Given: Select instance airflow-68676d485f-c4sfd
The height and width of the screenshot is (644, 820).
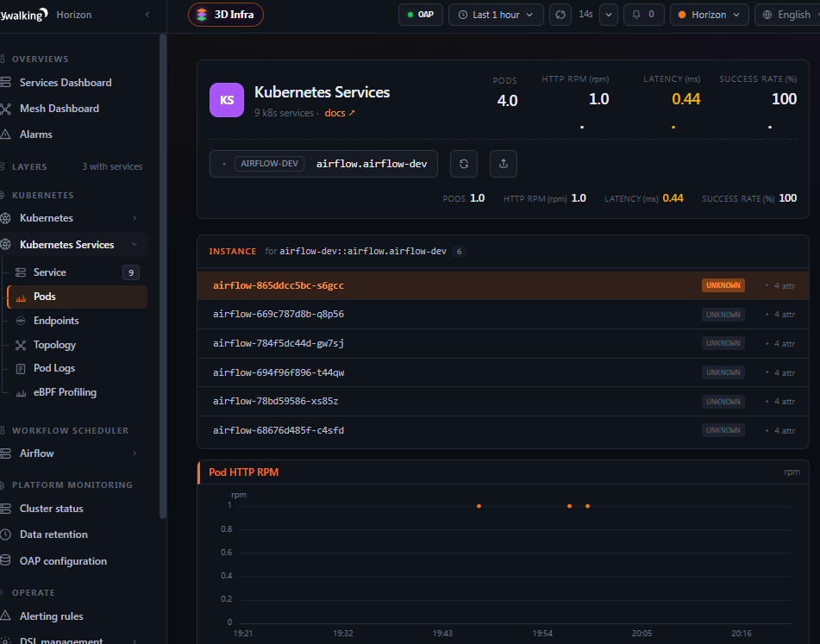Looking at the screenshot, I should pos(503,431).
